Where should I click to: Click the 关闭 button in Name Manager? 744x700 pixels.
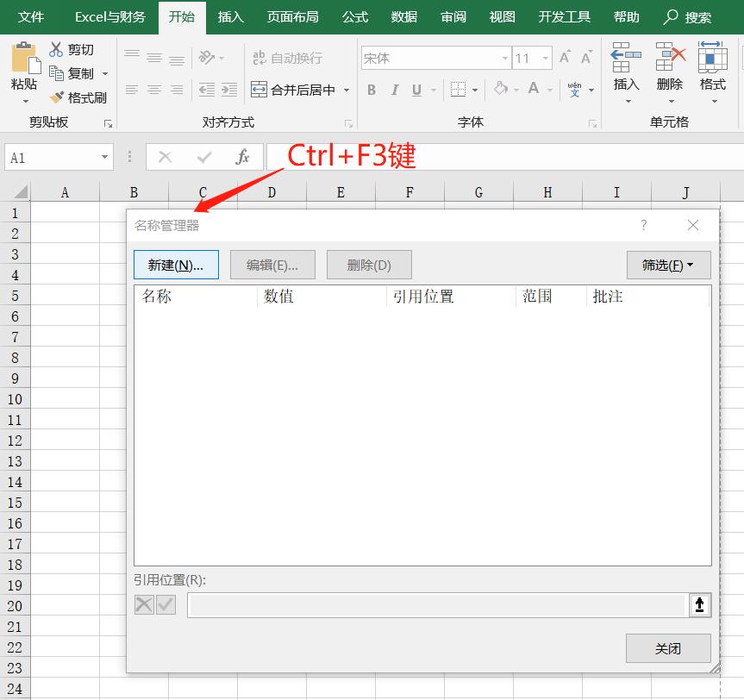[668, 648]
